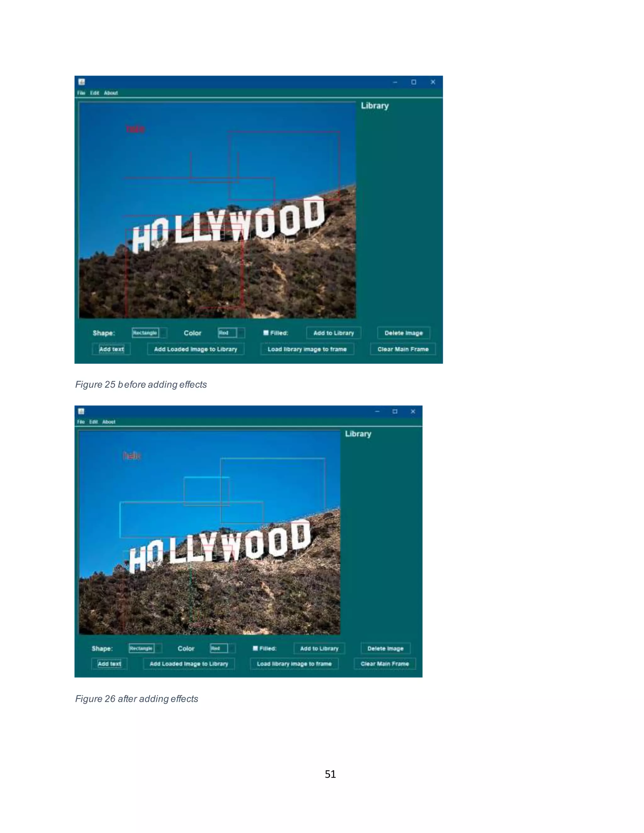Image resolution: width=644 pixels, height=833 pixels.
Task: Click Load library image to frame, Figure 26
Action: (294, 664)
